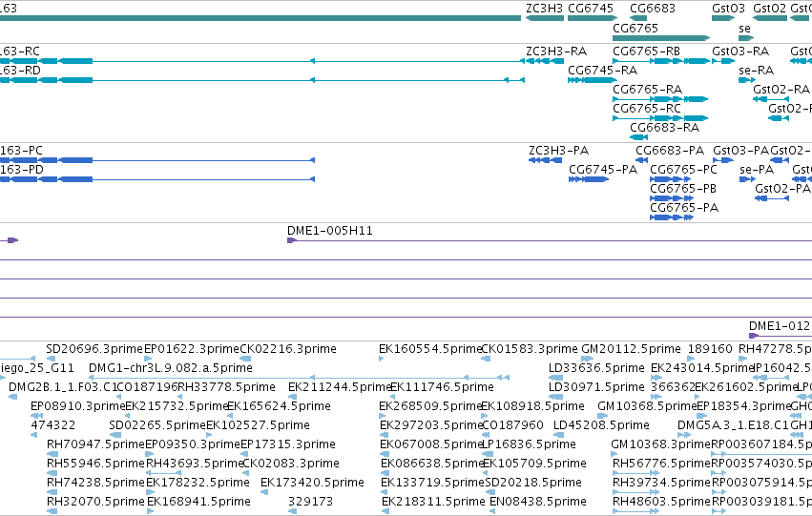Select the CG6765-PA protein feature
Viewport: 812px width, 516px height.
[672, 217]
